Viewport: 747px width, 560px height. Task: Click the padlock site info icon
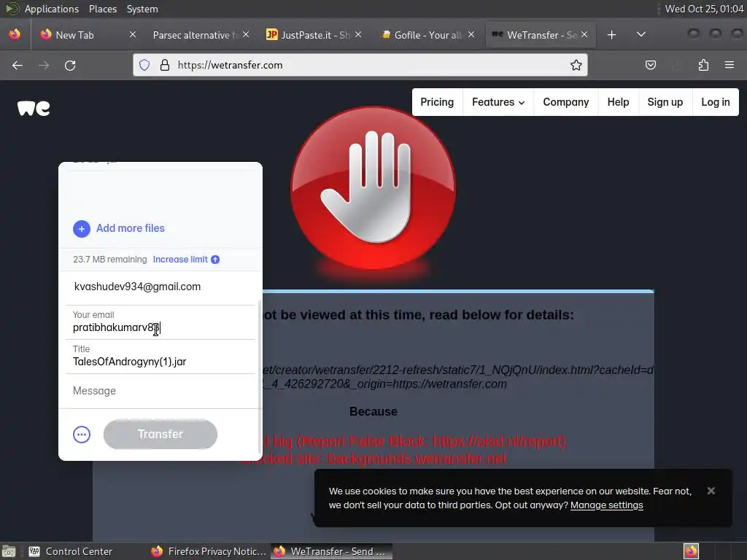click(165, 65)
